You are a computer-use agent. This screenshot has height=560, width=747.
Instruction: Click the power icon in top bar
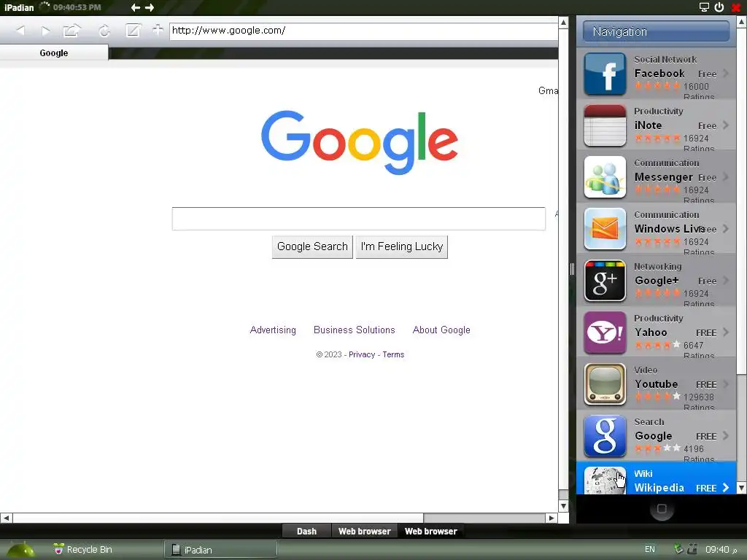[x=719, y=7]
